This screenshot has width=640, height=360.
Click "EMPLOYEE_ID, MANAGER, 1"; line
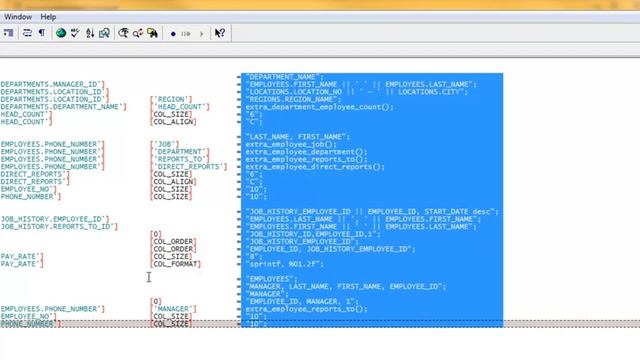[302, 302]
